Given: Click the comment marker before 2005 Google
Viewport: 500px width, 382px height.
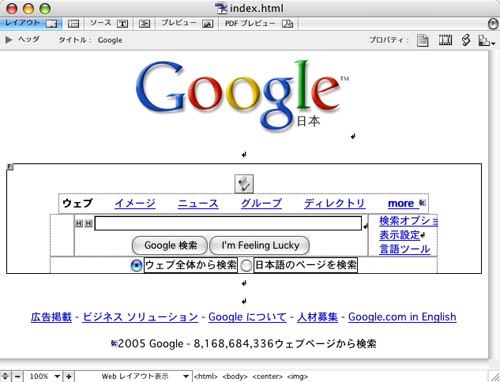Looking at the screenshot, I should [x=114, y=343].
